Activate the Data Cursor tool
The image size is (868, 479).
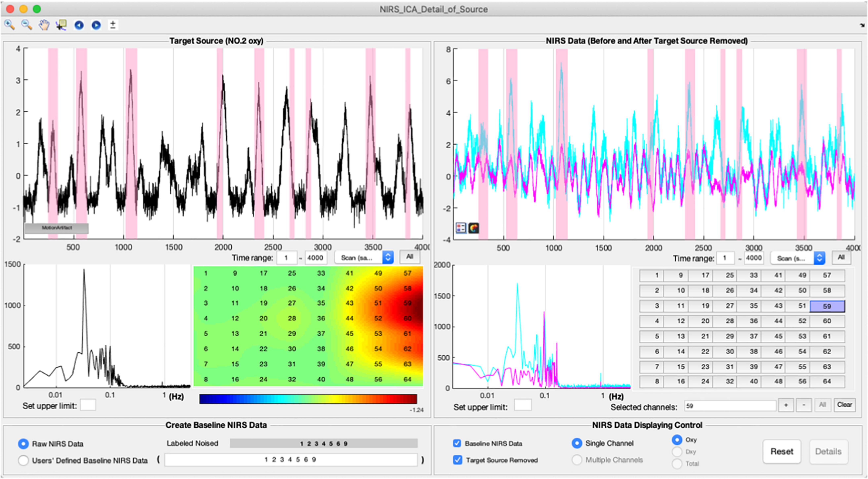click(61, 25)
